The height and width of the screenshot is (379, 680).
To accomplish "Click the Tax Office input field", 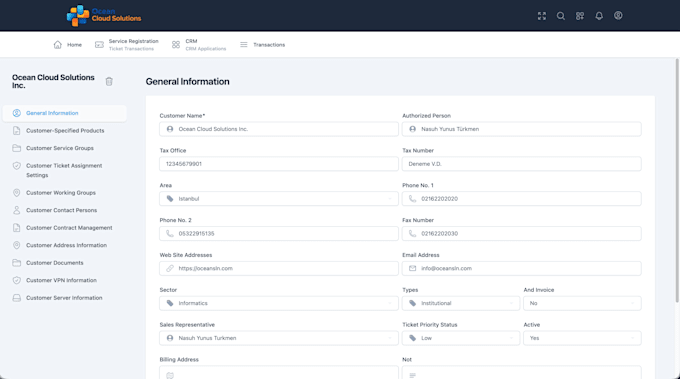I will [x=279, y=164].
